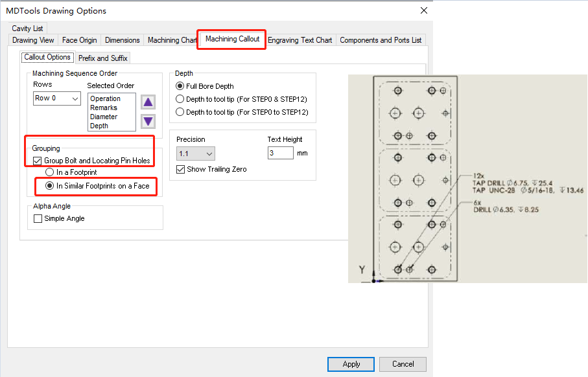Close the MDTools Drawing Options dialog

point(424,10)
